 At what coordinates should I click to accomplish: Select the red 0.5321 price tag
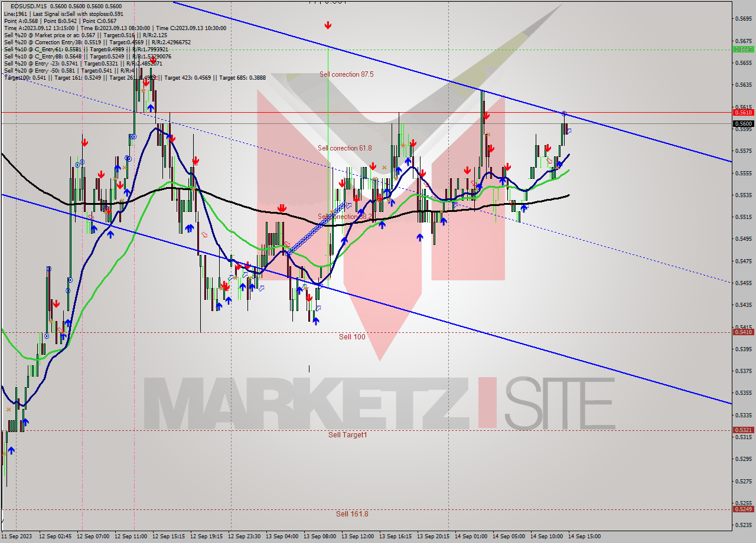743,430
